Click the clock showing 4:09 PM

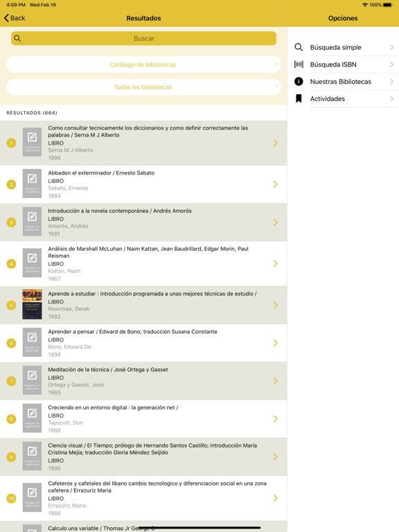(16, 5)
